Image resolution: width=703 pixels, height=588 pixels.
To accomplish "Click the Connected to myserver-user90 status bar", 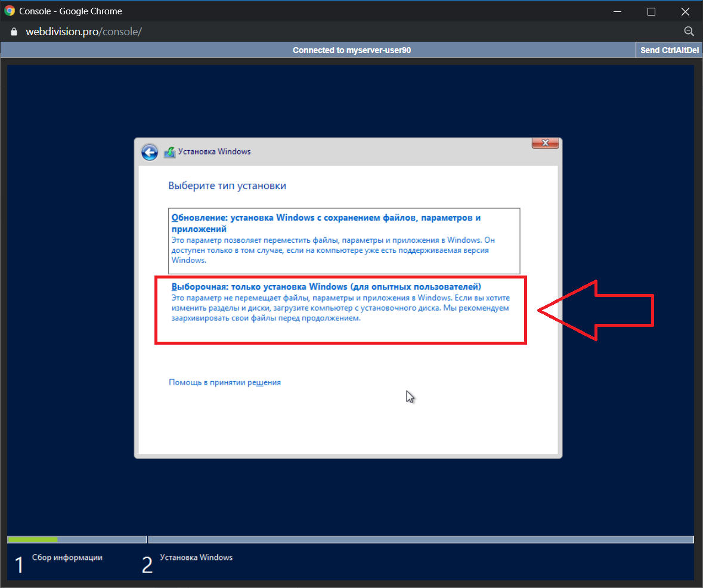I will [351, 50].
